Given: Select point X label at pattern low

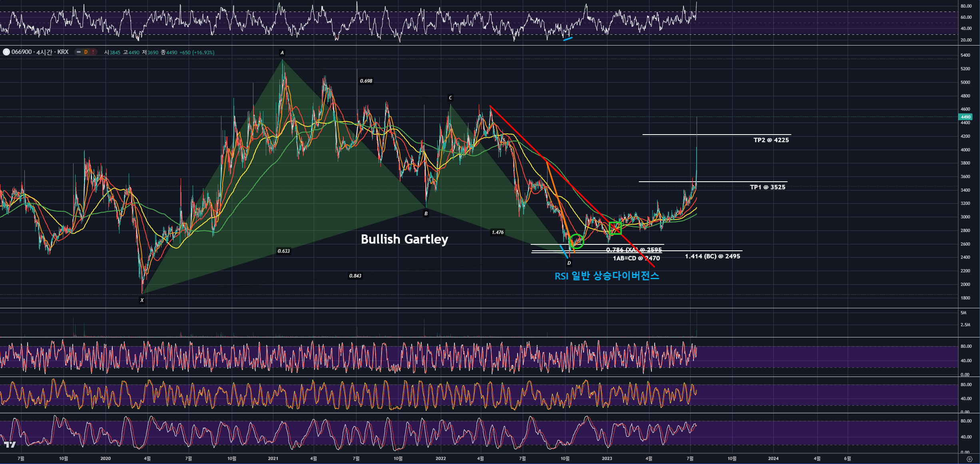Looking at the screenshot, I should (x=142, y=300).
